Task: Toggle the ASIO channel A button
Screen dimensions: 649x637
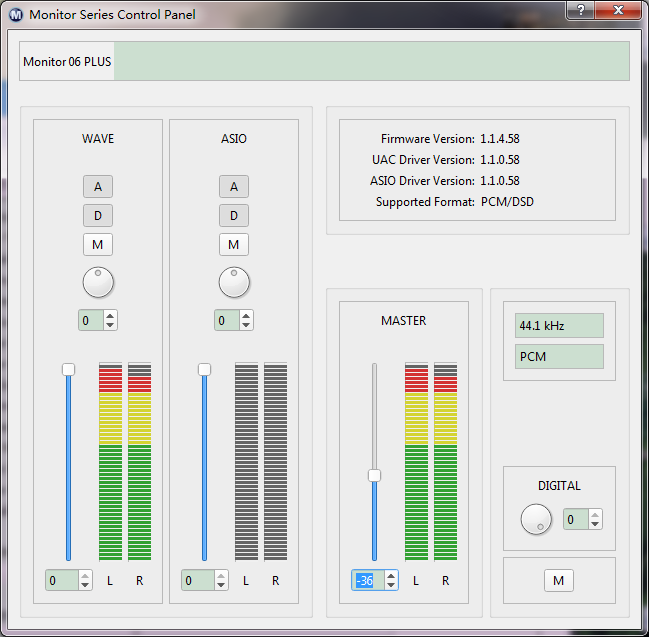Action: point(234,186)
